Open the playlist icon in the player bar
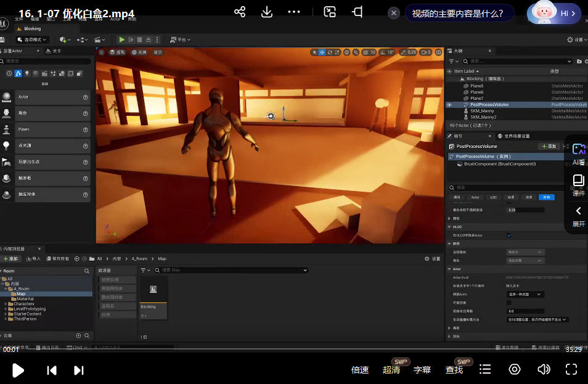The height and width of the screenshot is (384, 588). tap(485, 369)
